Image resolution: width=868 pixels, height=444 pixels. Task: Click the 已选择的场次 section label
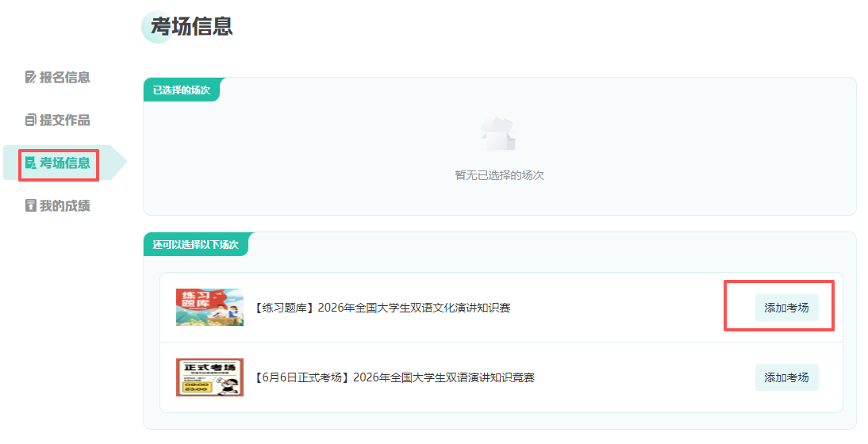[182, 90]
